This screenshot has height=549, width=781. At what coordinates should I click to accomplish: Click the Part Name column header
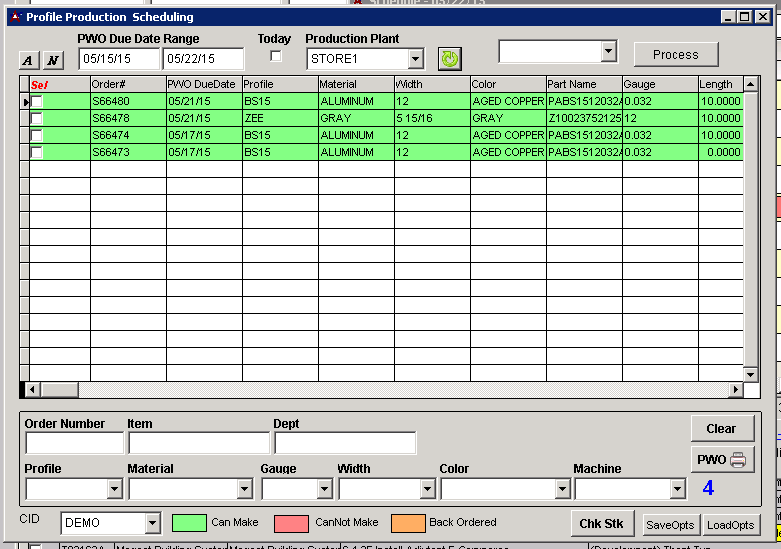click(x=584, y=85)
